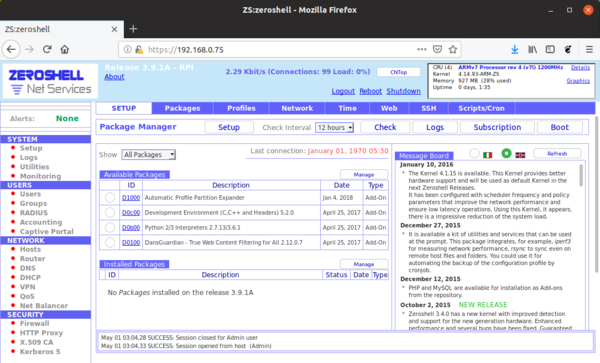Select the Italian language radio button
This screenshot has width=600, height=363.
(474, 153)
